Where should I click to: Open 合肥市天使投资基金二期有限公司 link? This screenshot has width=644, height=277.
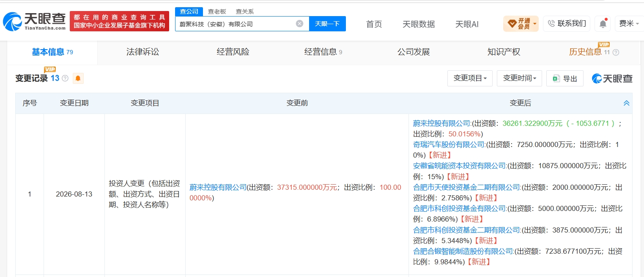467,187
